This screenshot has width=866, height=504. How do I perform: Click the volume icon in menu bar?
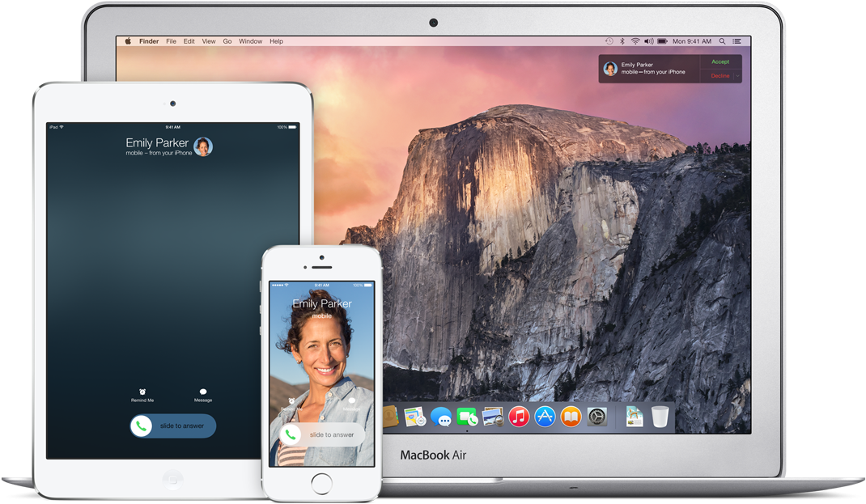coord(648,41)
